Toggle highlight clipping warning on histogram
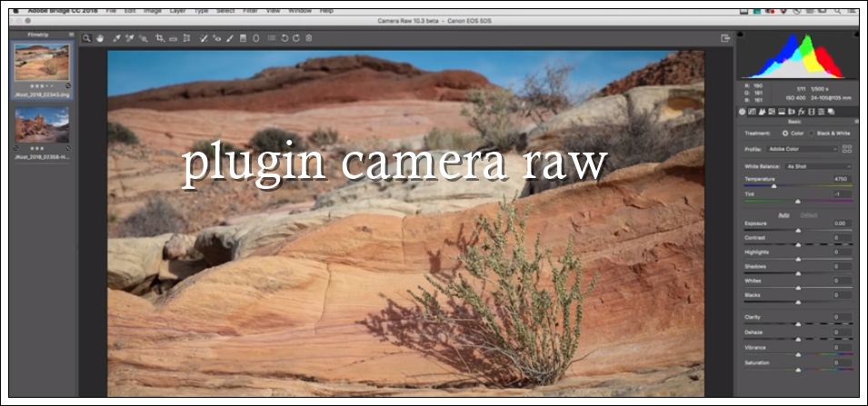Viewport: 868px width, 406px height. pos(856,35)
